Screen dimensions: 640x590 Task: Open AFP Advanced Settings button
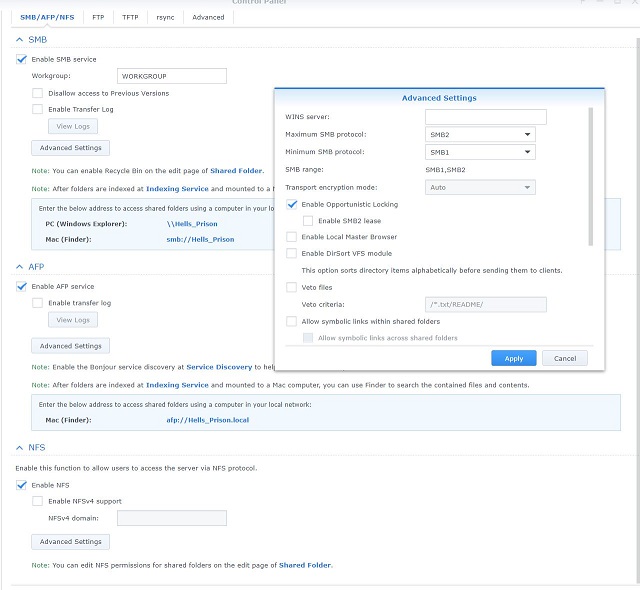click(70, 346)
